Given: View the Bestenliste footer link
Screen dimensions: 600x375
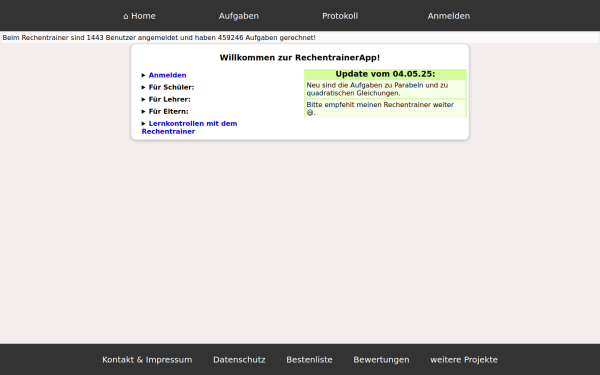Looking at the screenshot, I should [x=309, y=360].
